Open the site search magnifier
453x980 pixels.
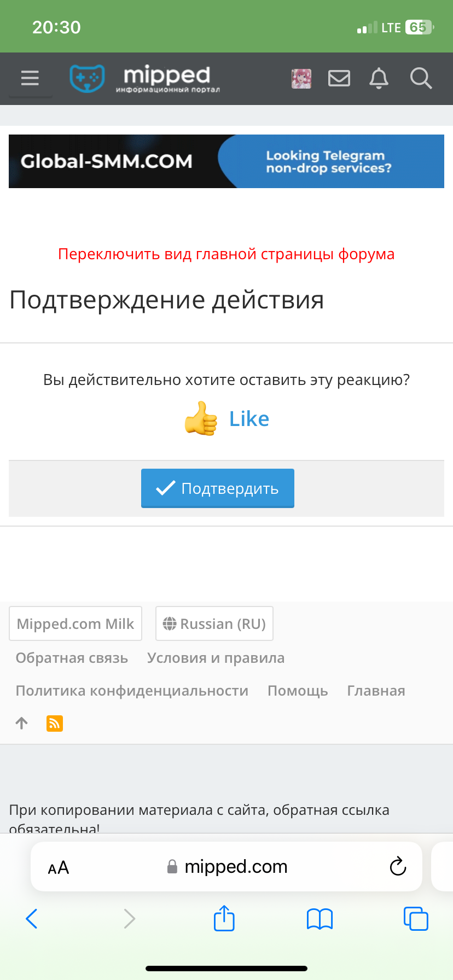point(421,78)
